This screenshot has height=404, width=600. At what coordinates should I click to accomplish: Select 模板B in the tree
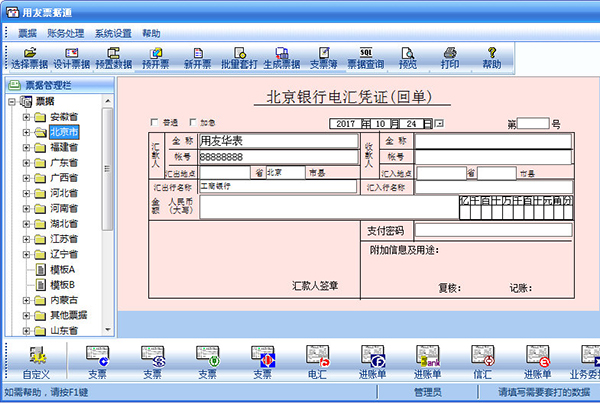[63, 285]
